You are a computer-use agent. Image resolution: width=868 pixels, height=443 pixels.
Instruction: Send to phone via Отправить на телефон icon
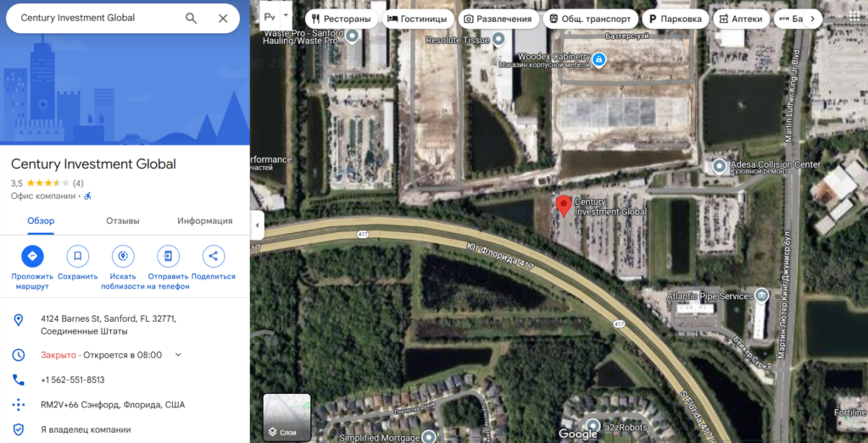pos(169,256)
